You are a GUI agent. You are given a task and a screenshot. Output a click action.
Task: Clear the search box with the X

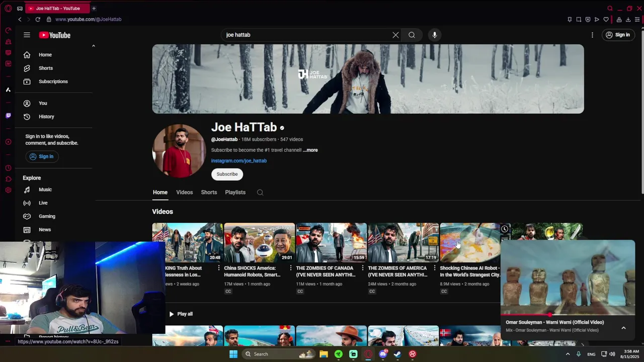tap(395, 35)
